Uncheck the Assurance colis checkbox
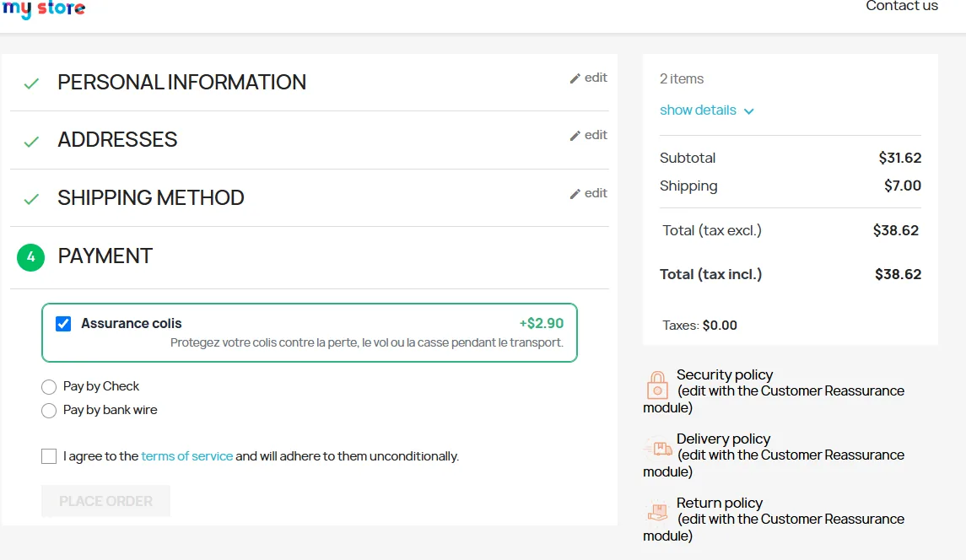This screenshot has height=560, width=966. (x=63, y=323)
